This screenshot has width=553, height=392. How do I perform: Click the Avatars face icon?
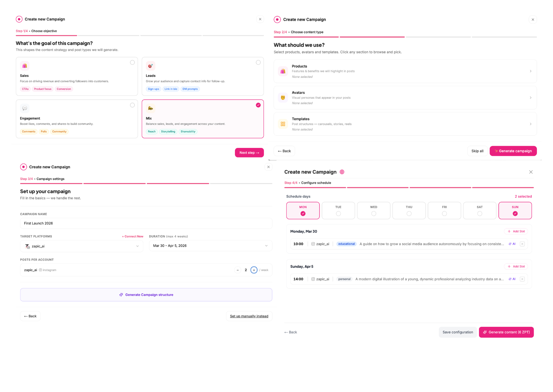coord(283,98)
